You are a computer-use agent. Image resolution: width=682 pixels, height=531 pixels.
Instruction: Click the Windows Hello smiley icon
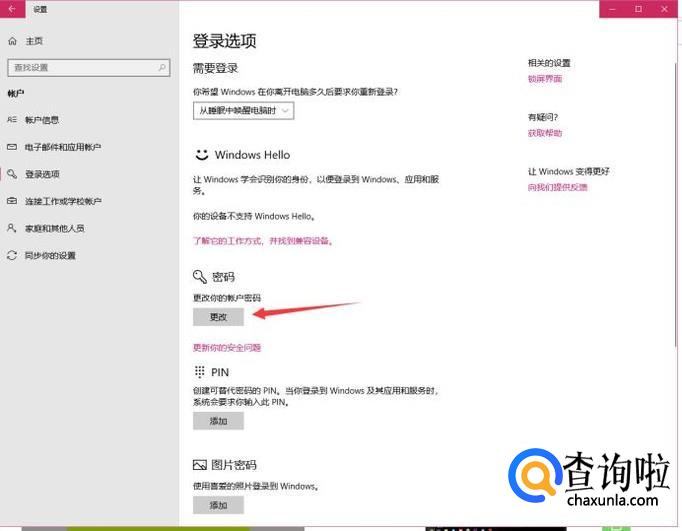(x=201, y=154)
